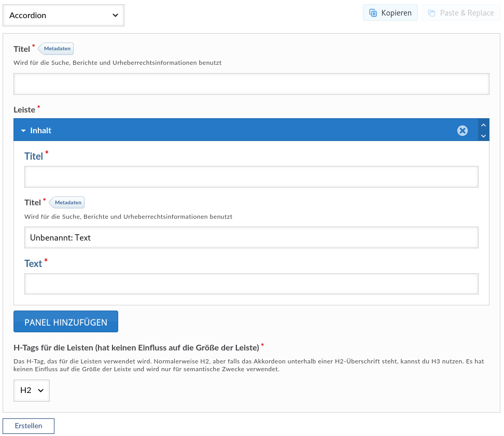Move the Inhalt panel down
The image size is (504, 436).
(483, 136)
